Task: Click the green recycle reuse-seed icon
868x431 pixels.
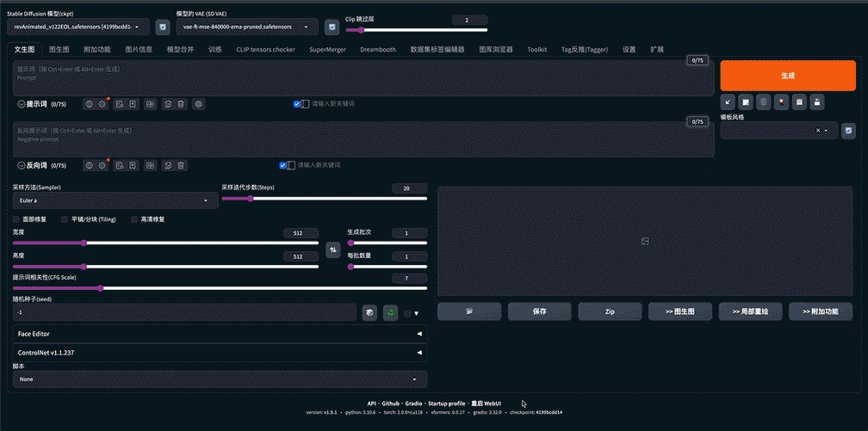Action: (391, 313)
